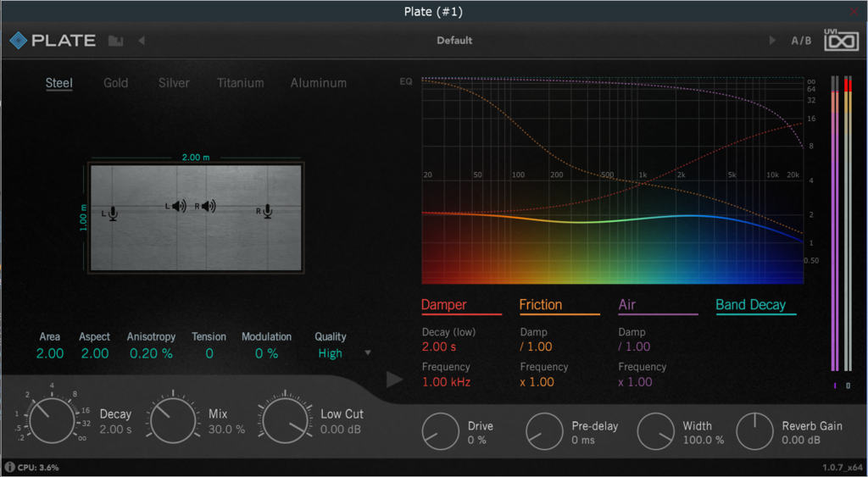
Task: Select the left speaker on the plate
Action: pyautogui.click(x=179, y=207)
